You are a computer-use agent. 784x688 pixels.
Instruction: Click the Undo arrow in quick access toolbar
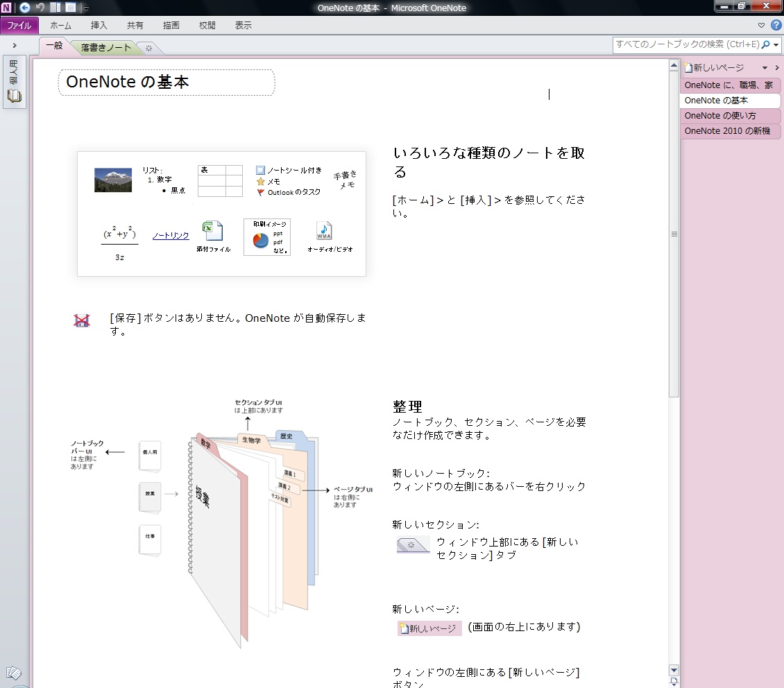point(40,8)
